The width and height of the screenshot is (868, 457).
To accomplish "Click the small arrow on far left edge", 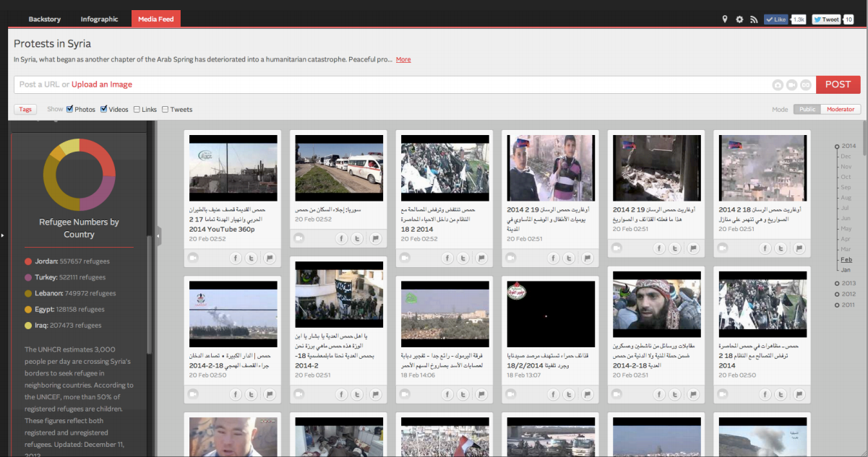I will pos(3,235).
